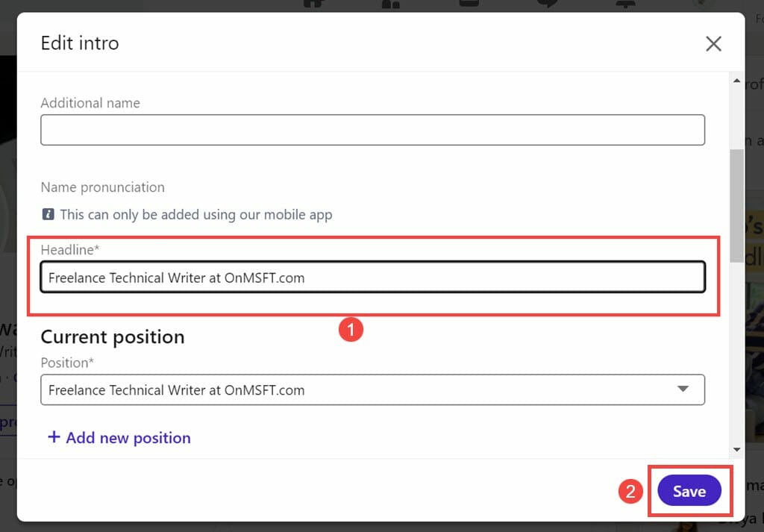Click the dialog scrollbar up arrow
Image resolution: width=764 pixels, height=532 pixels.
pyautogui.click(x=736, y=81)
